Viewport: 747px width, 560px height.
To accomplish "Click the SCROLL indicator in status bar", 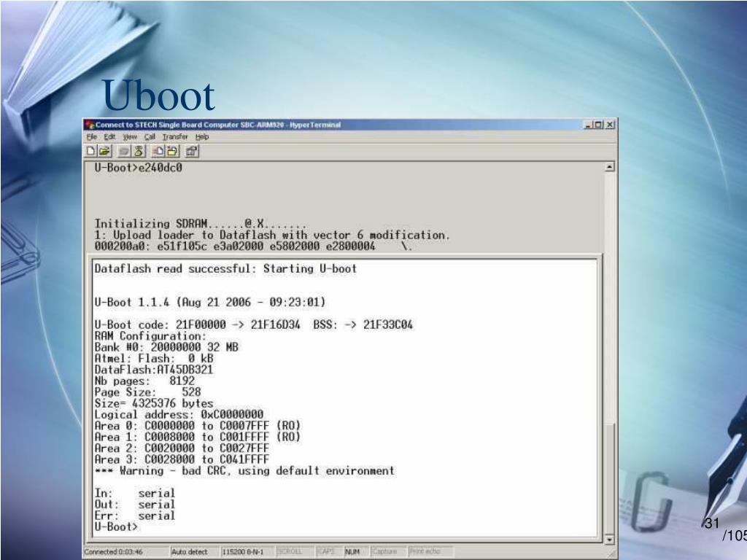I will 290,551.
